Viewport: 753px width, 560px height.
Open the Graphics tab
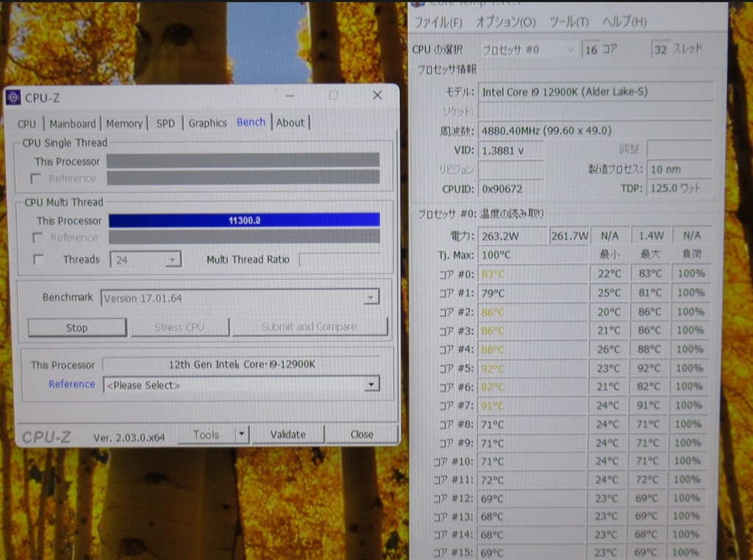pos(207,123)
